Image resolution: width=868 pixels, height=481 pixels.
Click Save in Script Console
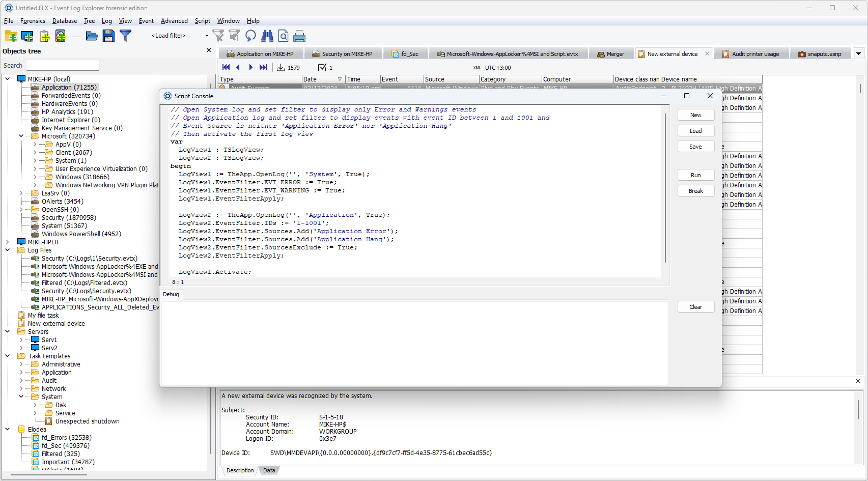pyautogui.click(x=696, y=147)
